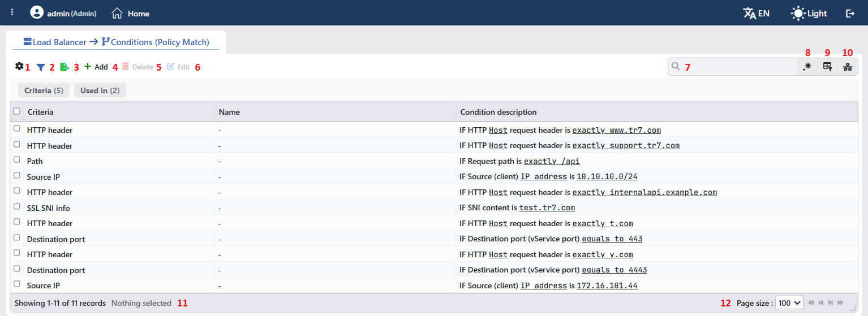Open the three-dot main menu
The image size is (868, 316).
point(12,12)
